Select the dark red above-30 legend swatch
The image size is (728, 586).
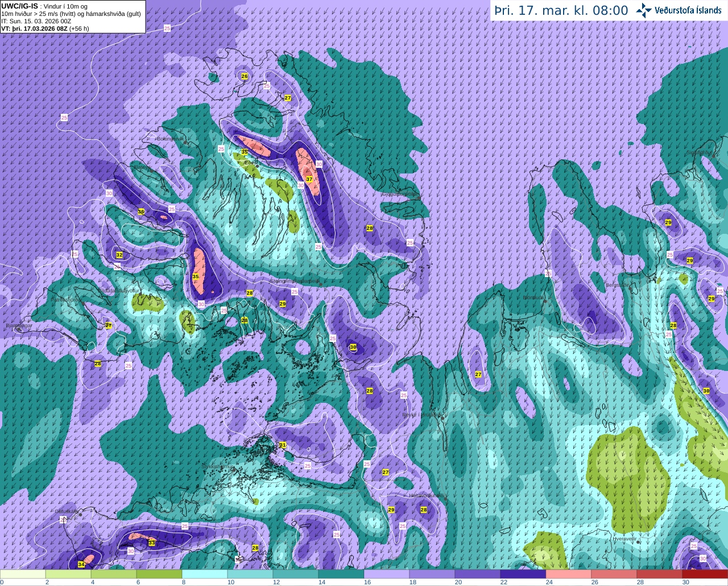click(705, 574)
